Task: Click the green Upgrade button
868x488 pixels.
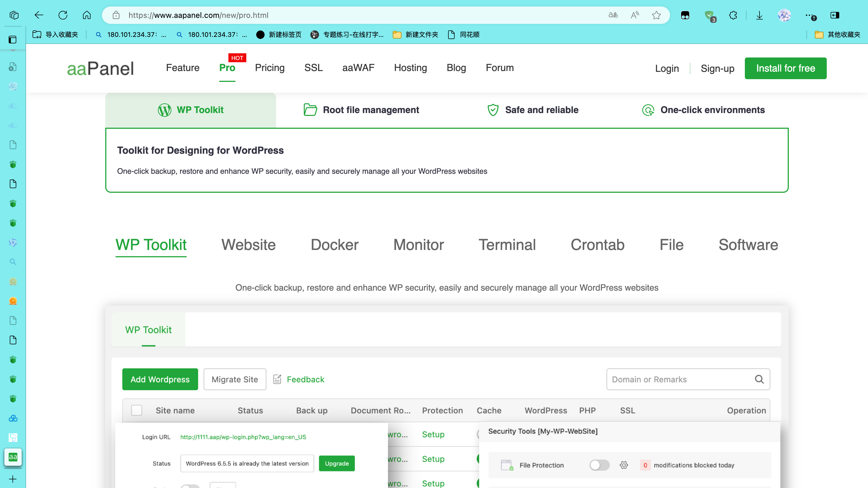Action: [x=337, y=463]
